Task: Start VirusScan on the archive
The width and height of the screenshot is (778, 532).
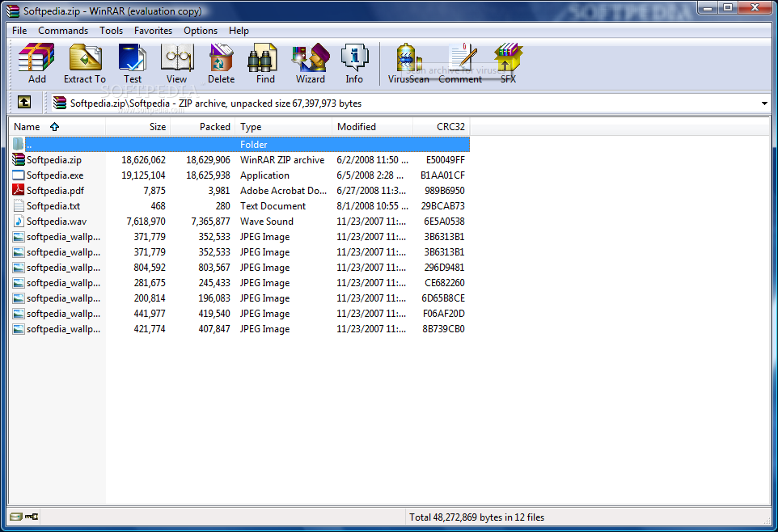Action: coord(408,63)
